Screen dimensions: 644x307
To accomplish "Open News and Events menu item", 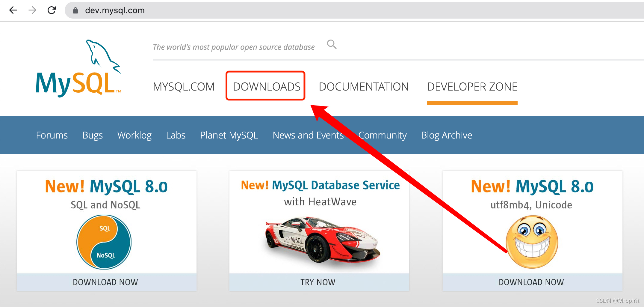I will 308,135.
